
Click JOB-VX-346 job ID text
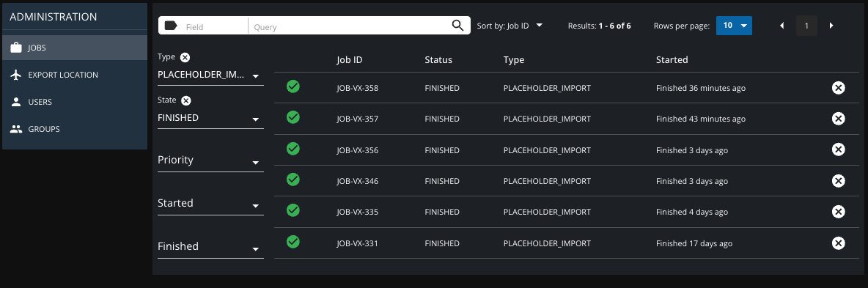point(358,181)
